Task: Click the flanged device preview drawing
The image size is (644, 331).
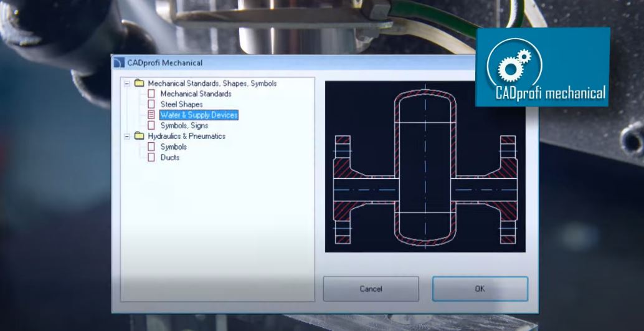Action: [x=425, y=166]
